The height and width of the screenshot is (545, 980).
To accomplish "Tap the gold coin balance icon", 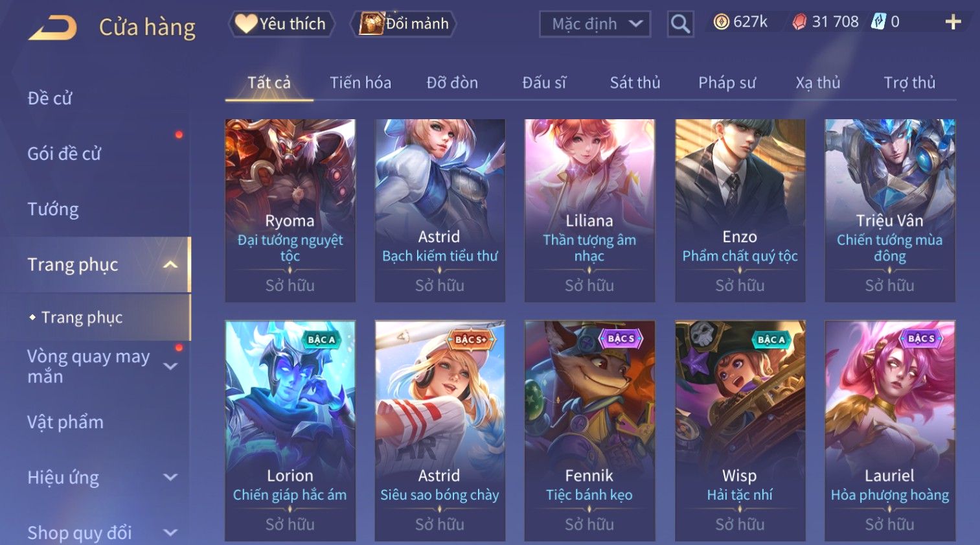I will pyautogui.click(x=721, y=22).
